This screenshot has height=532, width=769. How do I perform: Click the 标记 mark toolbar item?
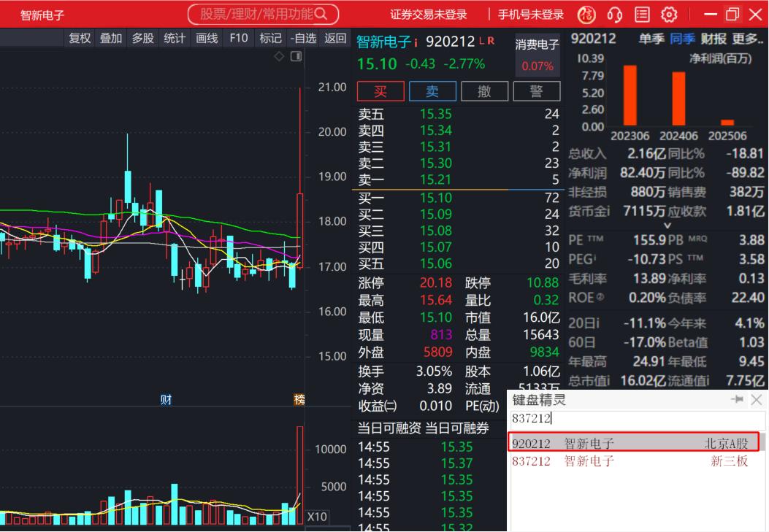pos(271,38)
